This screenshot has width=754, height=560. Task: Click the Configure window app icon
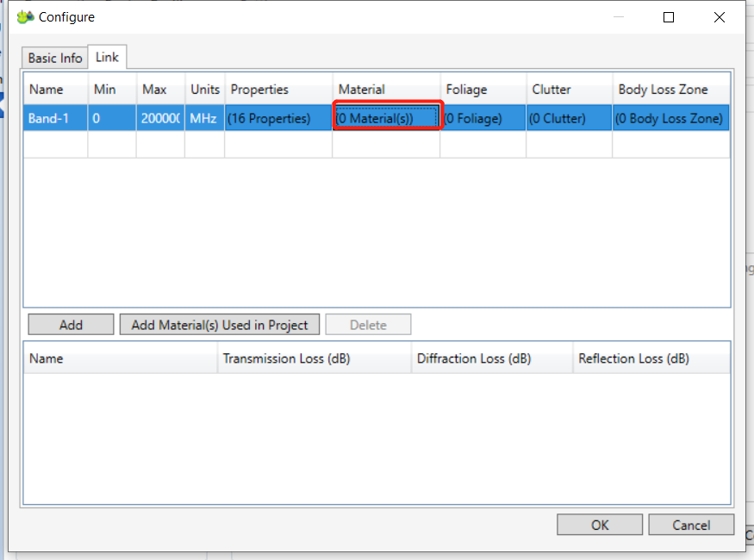click(25, 17)
